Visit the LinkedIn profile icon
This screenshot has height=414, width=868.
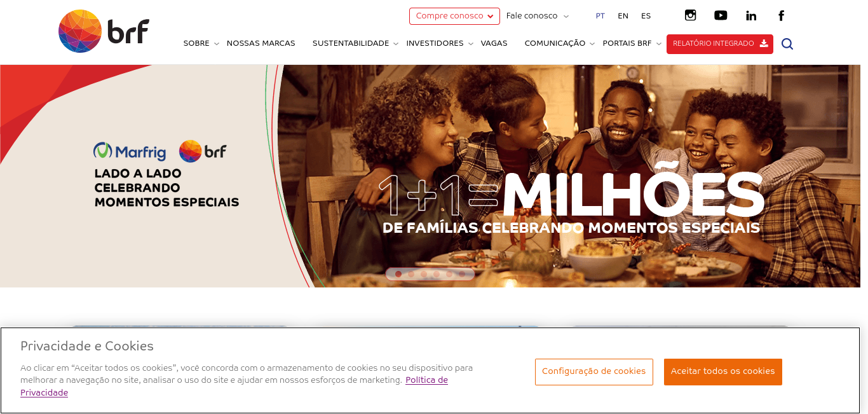coord(751,15)
